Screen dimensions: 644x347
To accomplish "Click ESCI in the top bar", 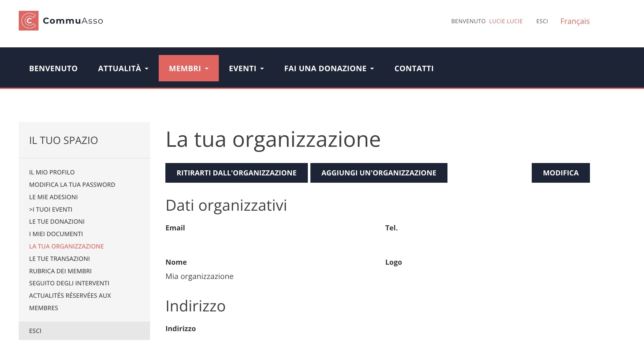I will coord(542,21).
